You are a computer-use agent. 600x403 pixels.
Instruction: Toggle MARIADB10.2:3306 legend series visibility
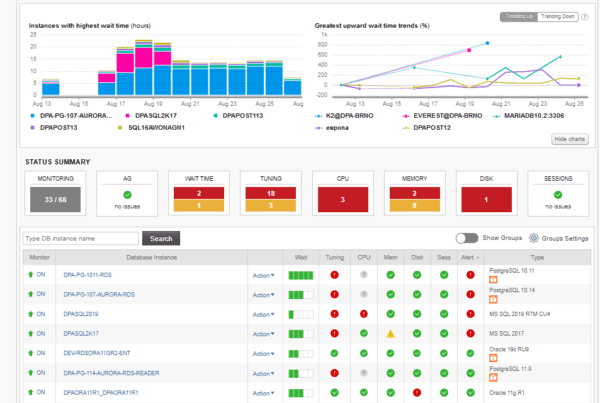click(x=528, y=116)
